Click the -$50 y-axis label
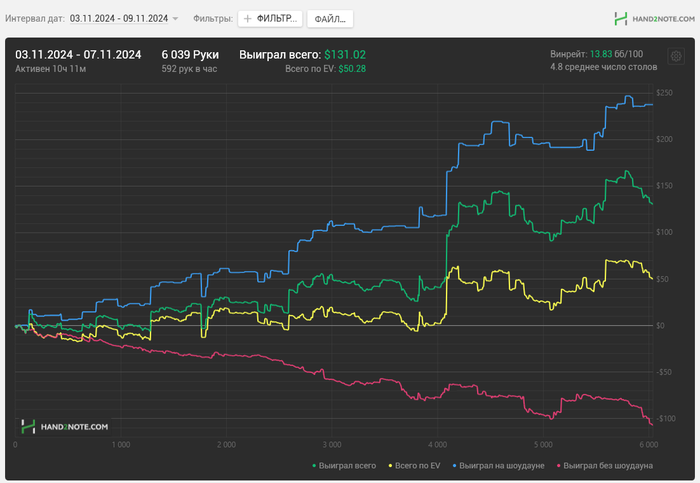The image size is (700, 483). (664, 372)
